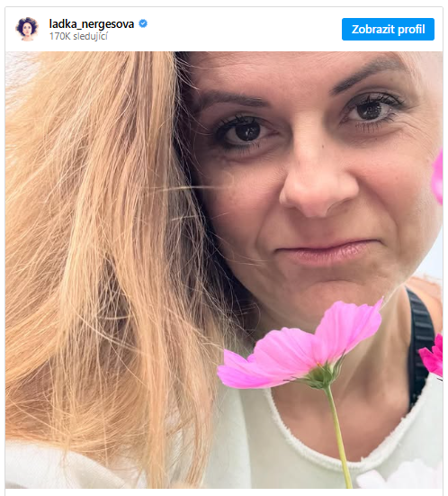The width and height of the screenshot is (448, 496).
Task: Click the green flower stem
Action: (x=338, y=438)
